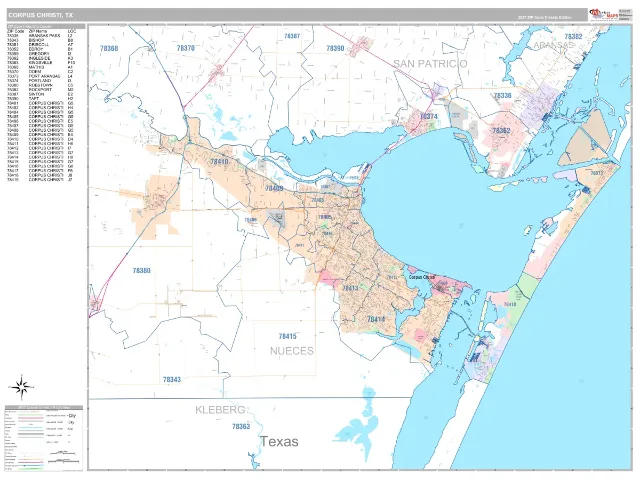The width and height of the screenshot is (640, 480).
Task: Click the gray legend title bar at bottom left
Action: [x=44, y=407]
